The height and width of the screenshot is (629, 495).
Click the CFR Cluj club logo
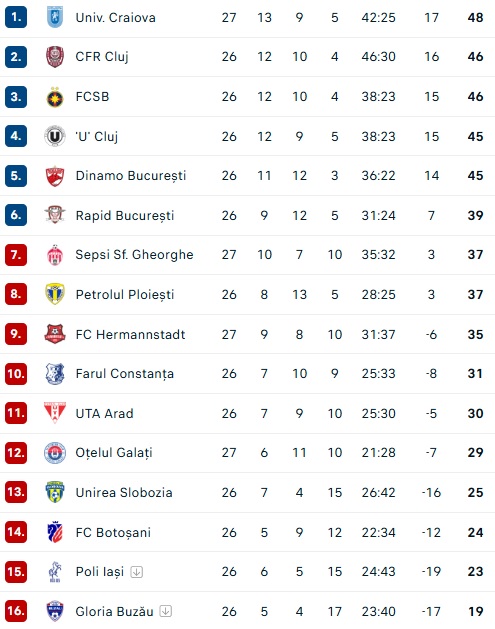pyautogui.click(x=55, y=57)
